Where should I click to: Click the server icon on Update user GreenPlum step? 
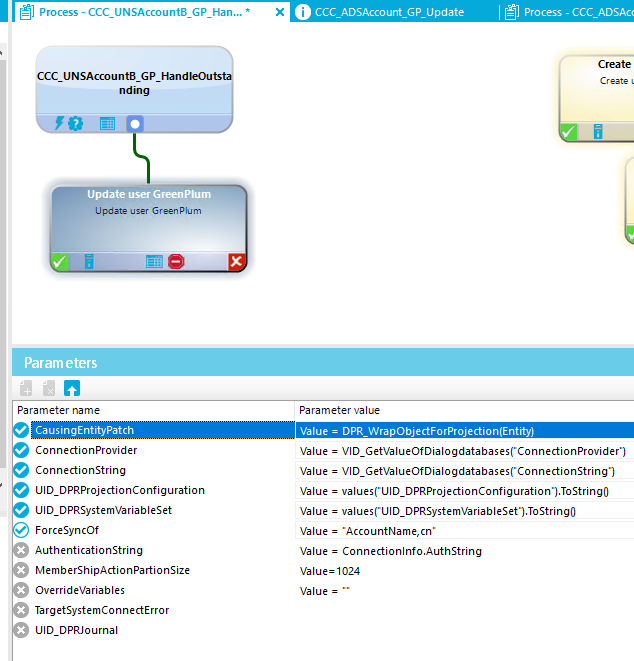[x=89, y=261]
